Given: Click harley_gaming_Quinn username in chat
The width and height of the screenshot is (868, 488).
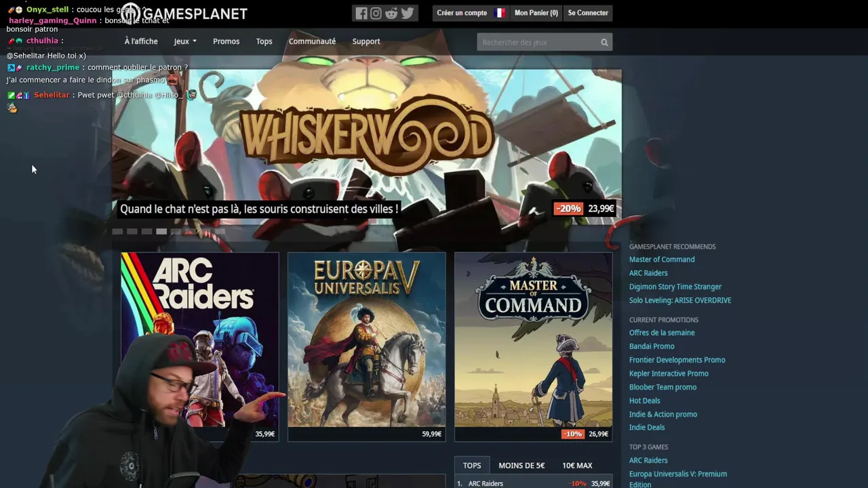Looking at the screenshot, I should [53, 20].
